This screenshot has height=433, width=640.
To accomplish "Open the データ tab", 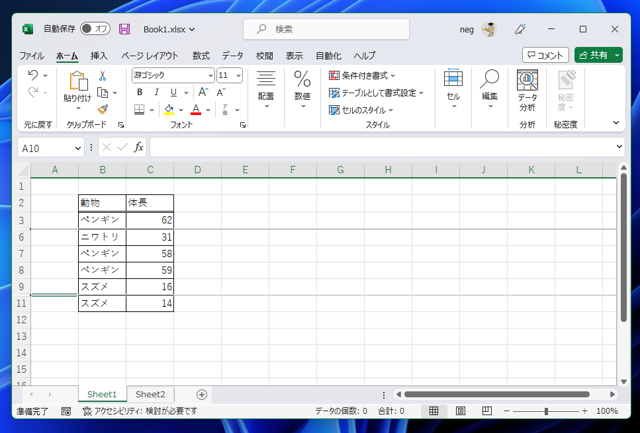I will pyautogui.click(x=233, y=56).
